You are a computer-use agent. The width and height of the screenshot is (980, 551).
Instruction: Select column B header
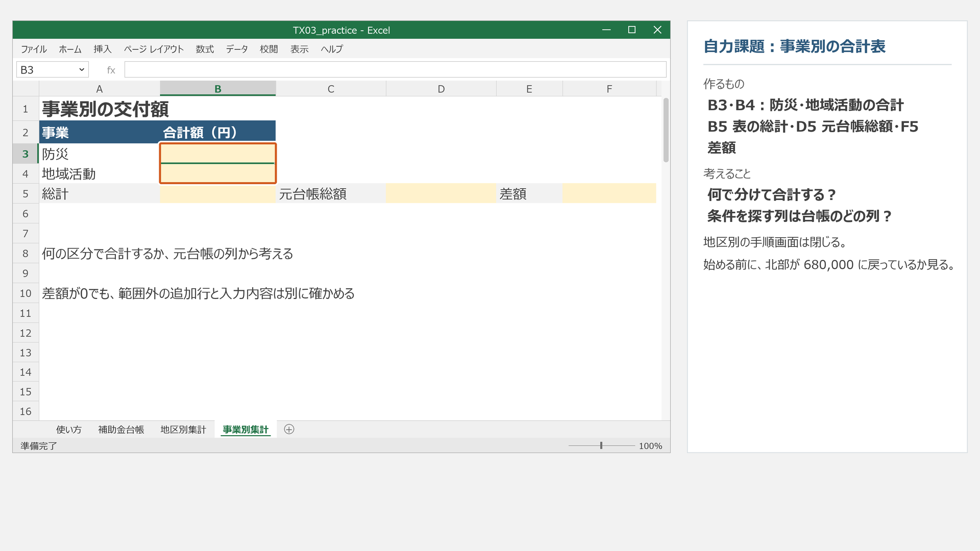click(x=218, y=89)
